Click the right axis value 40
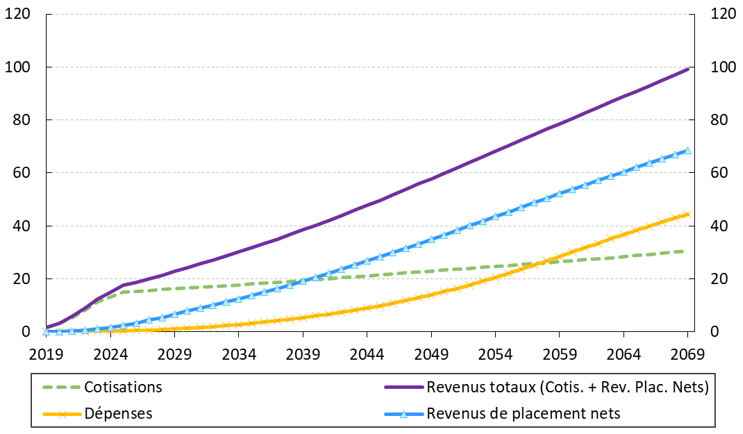 (x=719, y=226)
